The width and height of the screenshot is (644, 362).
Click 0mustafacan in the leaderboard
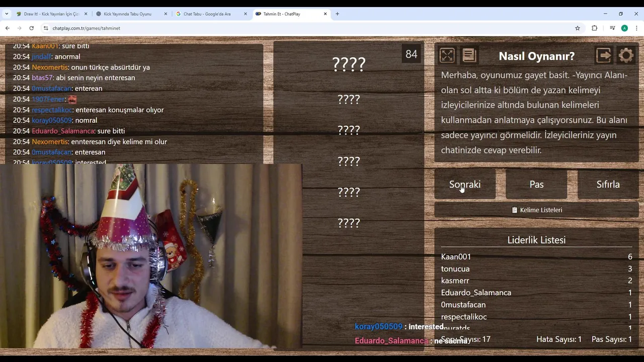click(463, 305)
